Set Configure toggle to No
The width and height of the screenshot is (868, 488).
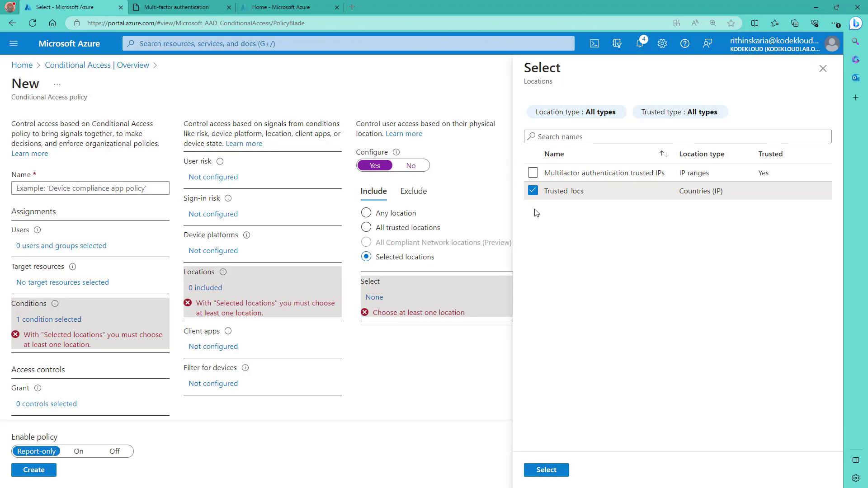(x=410, y=165)
